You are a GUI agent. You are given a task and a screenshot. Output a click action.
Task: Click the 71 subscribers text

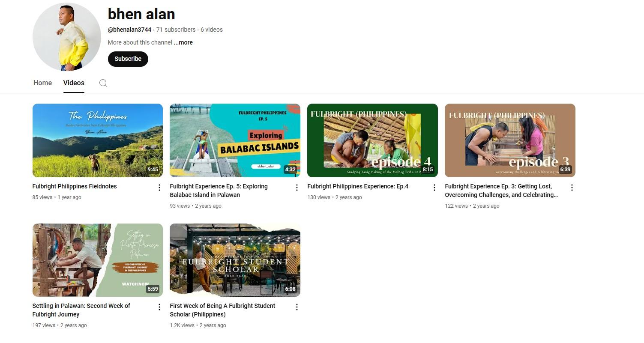point(176,30)
